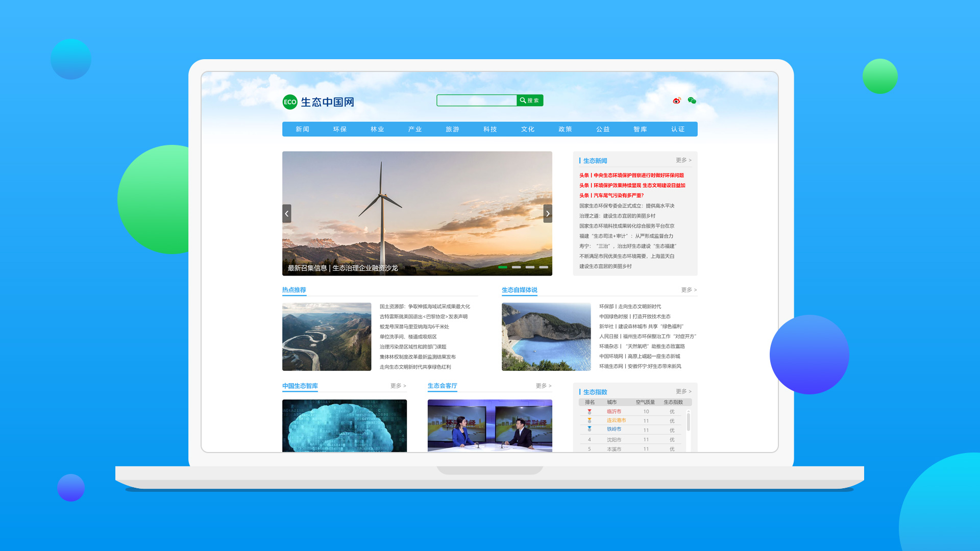Show previous slide with left carousel arrow

point(287,213)
